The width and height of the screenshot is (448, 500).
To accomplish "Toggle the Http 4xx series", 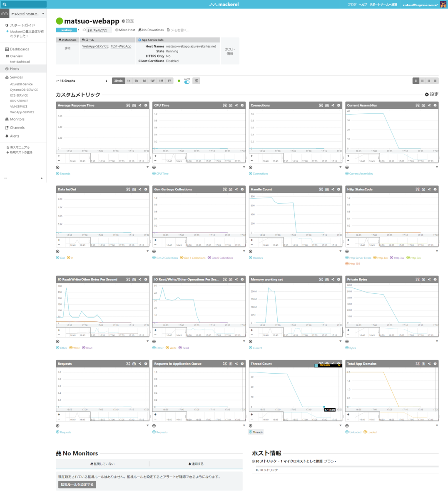I will click(381, 258).
